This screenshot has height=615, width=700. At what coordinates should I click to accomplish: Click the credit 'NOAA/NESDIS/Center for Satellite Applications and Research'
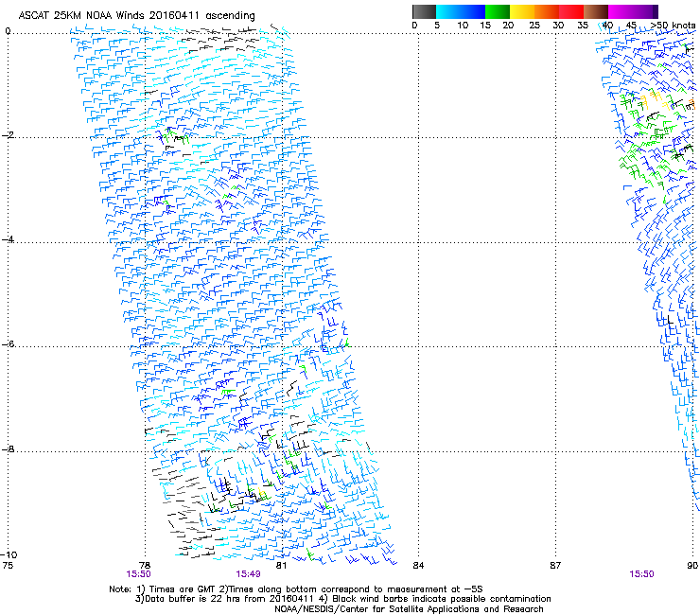409,609
